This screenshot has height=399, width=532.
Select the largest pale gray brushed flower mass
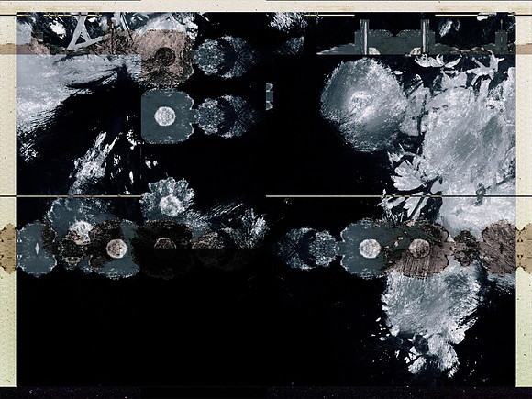click(467, 142)
